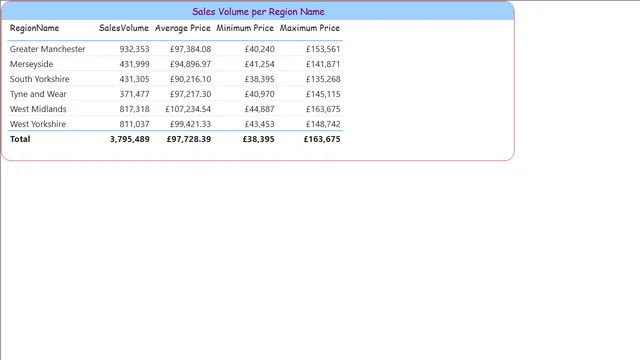This screenshot has width=640, height=360.
Task: Click total sales volume 3,795,489
Action: [x=130, y=139]
